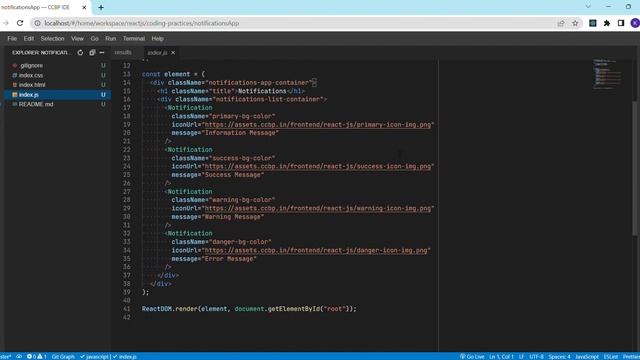Click the site info icon in address bar
The image size is (640, 360).
tap(37, 23)
